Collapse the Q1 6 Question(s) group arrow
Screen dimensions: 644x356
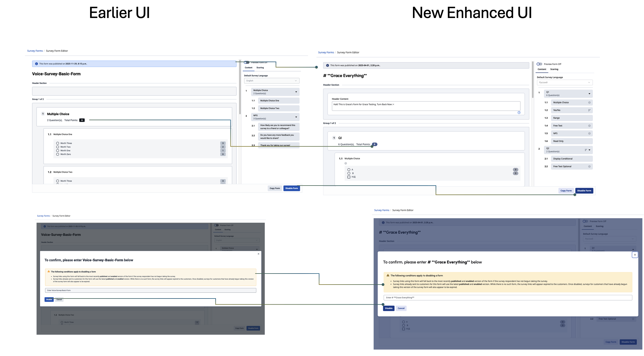pyautogui.click(x=589, y=94)
